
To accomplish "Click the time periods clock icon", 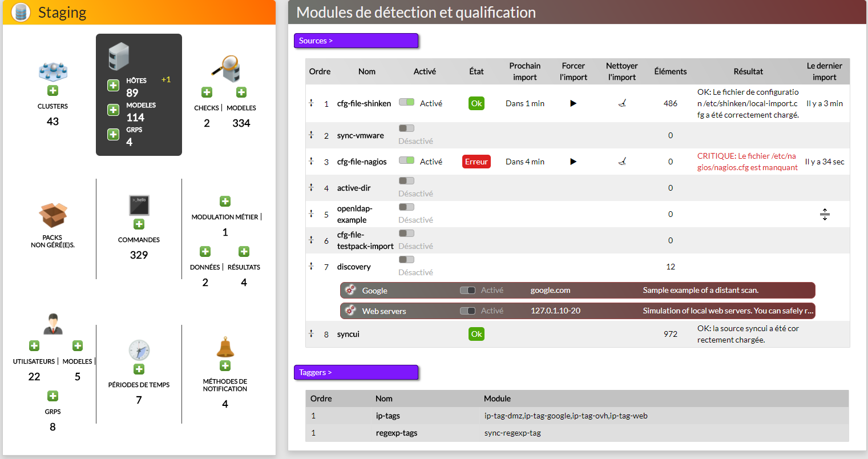I will (x=139, y=350).
